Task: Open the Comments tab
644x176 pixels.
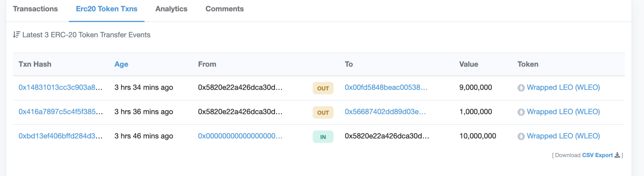Action: tap(225, 9)
